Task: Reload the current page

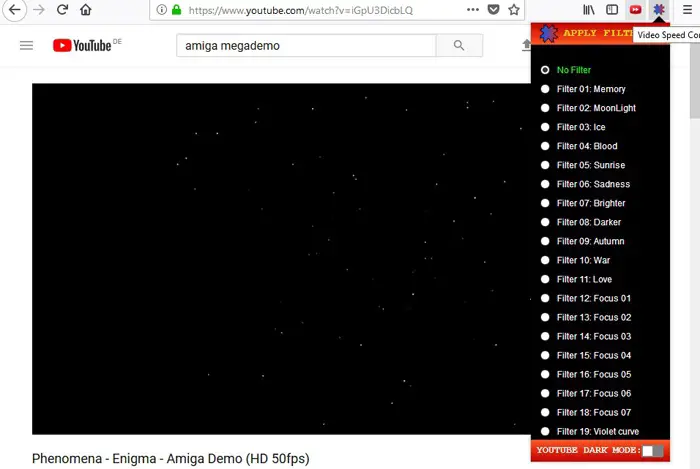Action: pos(62,9)
